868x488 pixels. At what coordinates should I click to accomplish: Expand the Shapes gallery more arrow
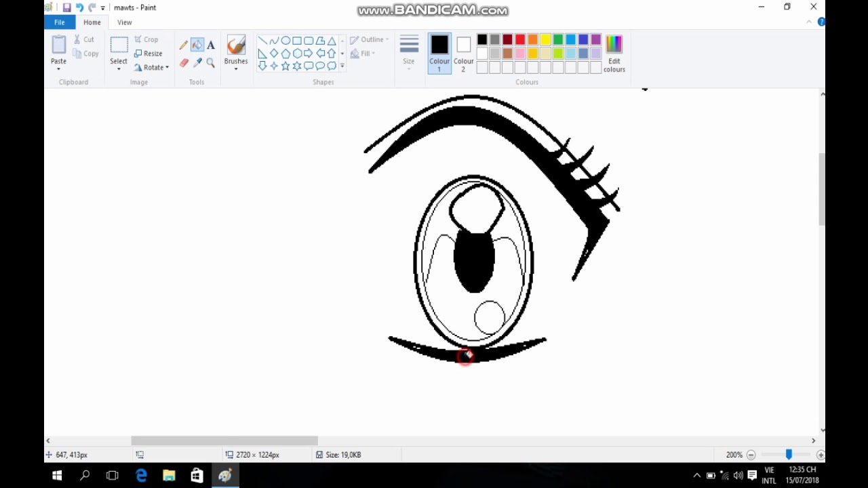pos(342,66)
